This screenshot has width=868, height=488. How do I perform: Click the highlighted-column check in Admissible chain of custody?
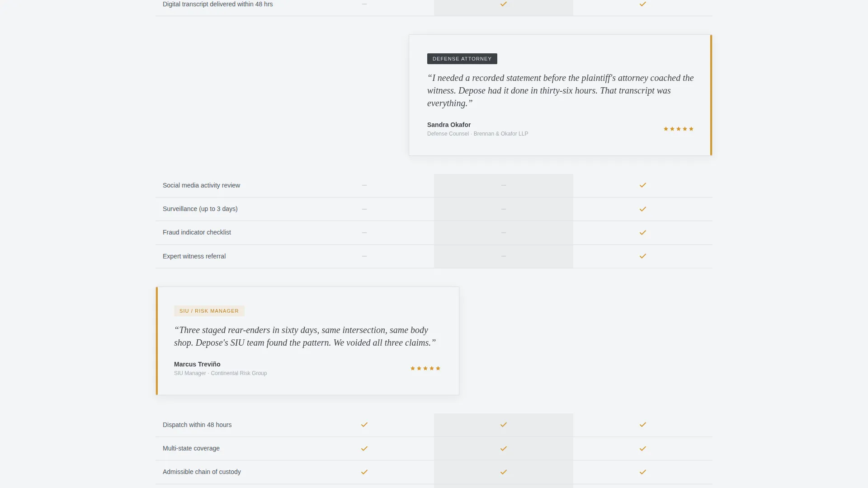coord(503,472)
